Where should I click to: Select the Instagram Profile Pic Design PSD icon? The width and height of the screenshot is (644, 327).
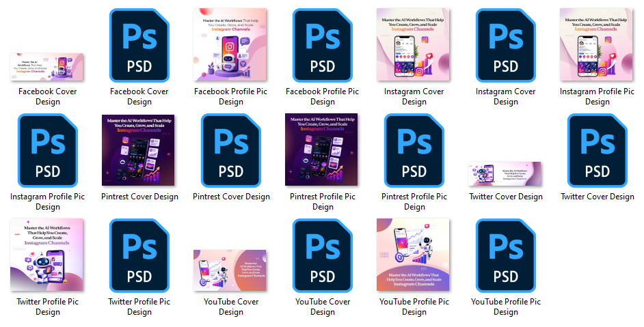[x=48, y=151]
